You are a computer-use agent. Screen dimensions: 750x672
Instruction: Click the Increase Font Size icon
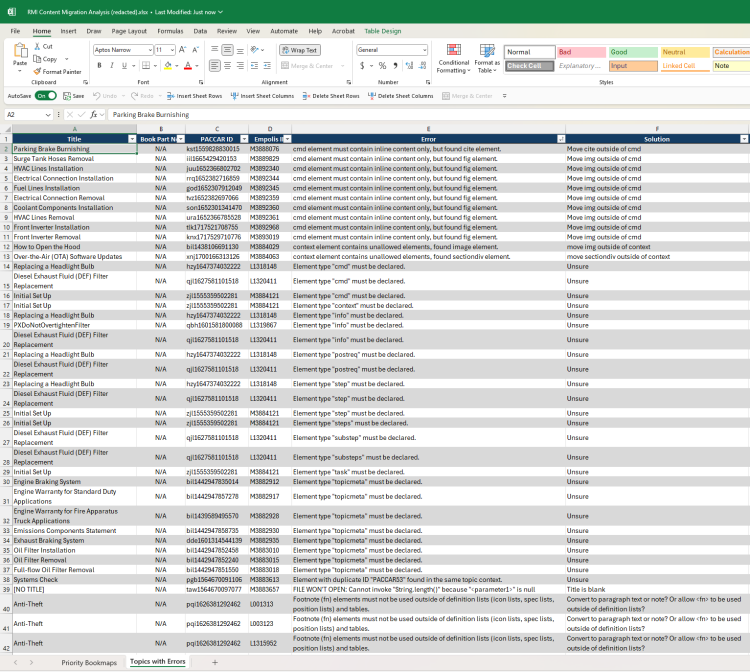coord(183,50)
